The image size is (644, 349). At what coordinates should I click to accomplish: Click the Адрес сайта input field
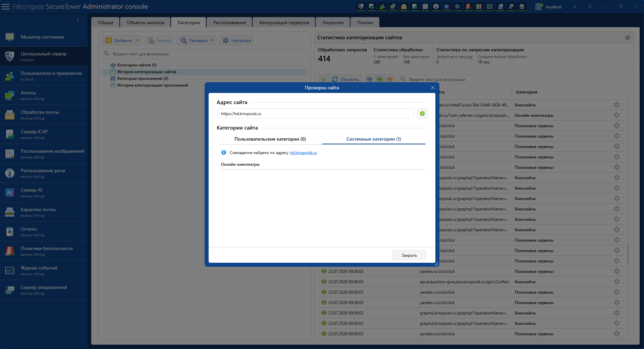point(315,113)
